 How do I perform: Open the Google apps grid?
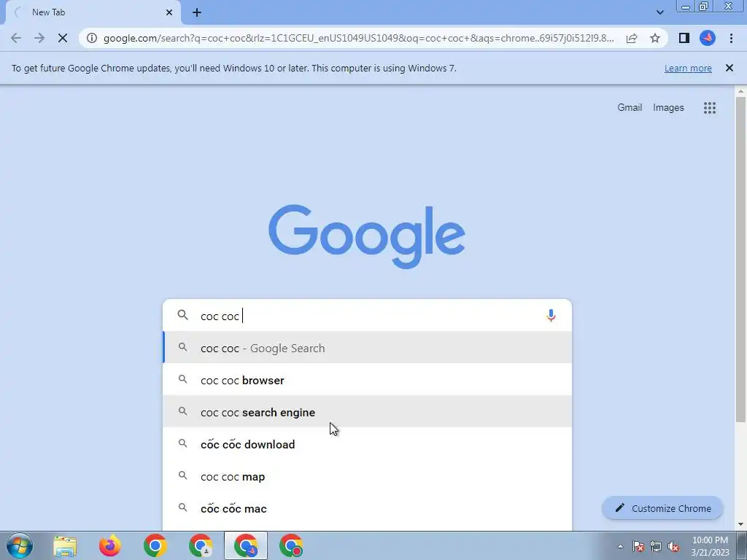pyautogui.click(x=710, y=108)
